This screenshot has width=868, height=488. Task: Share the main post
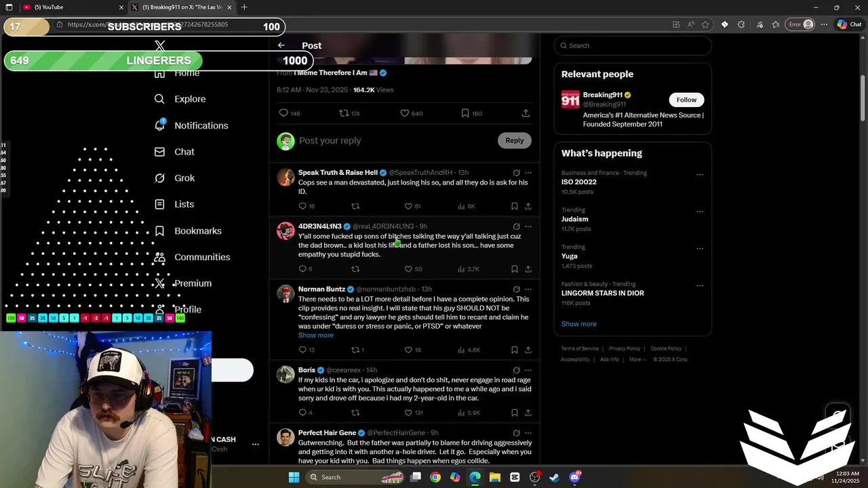pyautogui.click(x=526, y=113)
